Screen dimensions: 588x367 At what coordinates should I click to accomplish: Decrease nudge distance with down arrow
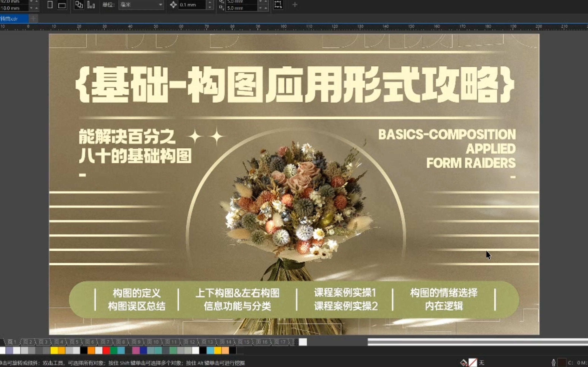(210, 7)
